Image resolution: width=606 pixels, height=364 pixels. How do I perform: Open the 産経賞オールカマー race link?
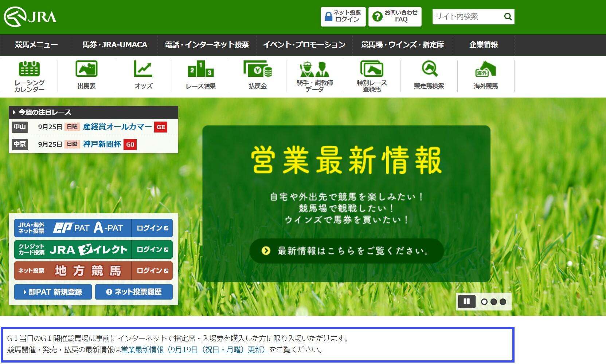click(x=117, y=127)
